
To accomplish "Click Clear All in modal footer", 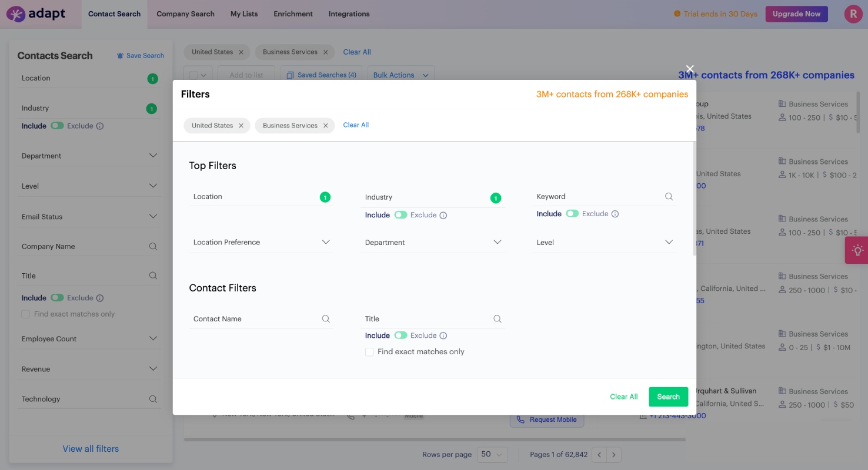I will pos(624,397).
